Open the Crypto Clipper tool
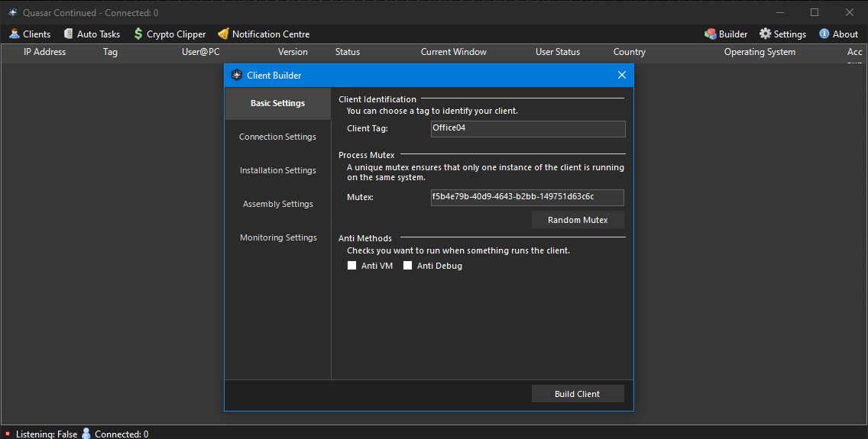 tap(170, 34)
